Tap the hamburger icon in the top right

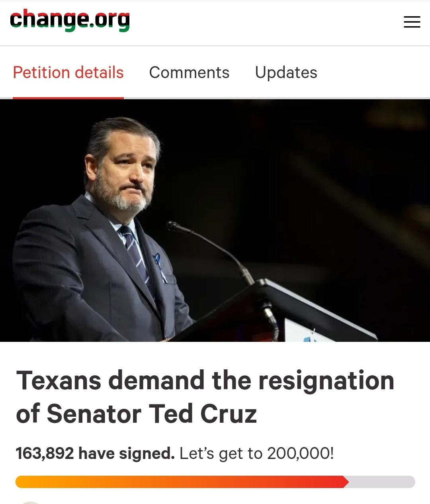pos(411,22)
